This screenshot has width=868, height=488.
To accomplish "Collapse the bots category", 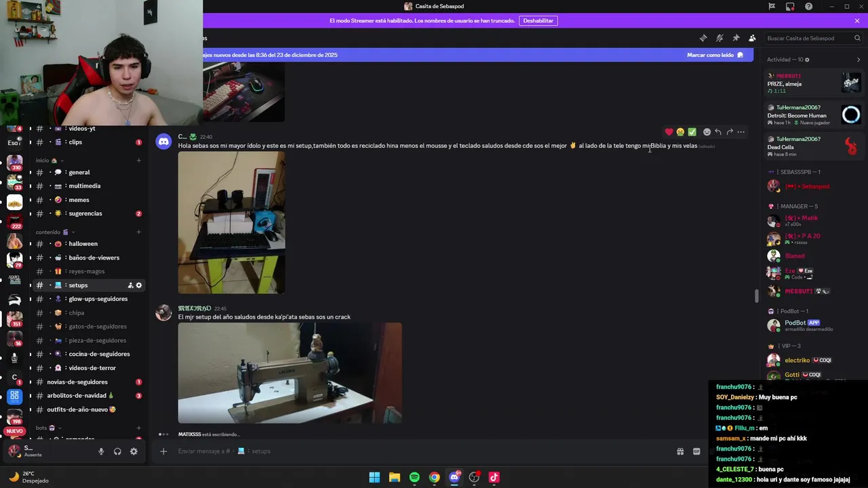I will 48,428.
